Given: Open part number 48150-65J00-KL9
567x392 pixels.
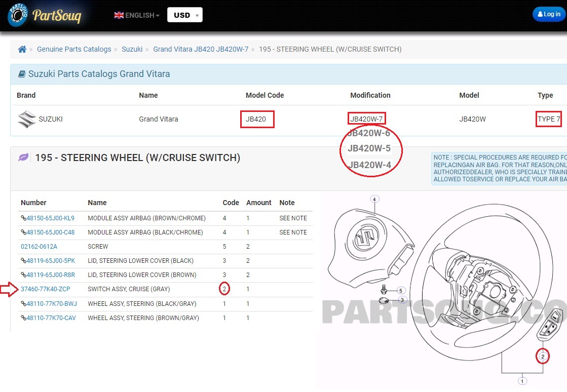Looking at the screenshot, I should pos(50,218).
